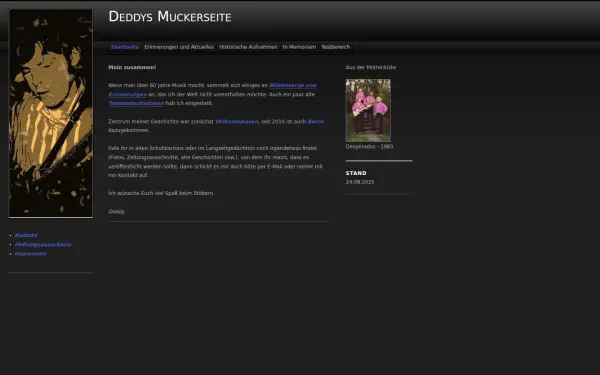Select the In Memoriam tab
The image size is (600, 375).
pos(299,47)
